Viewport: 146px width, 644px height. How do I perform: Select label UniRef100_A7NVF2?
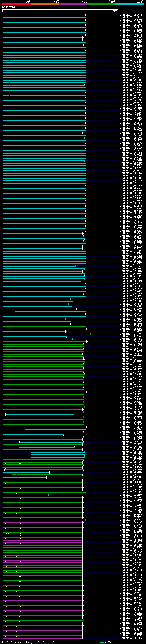tap(131, 618)
